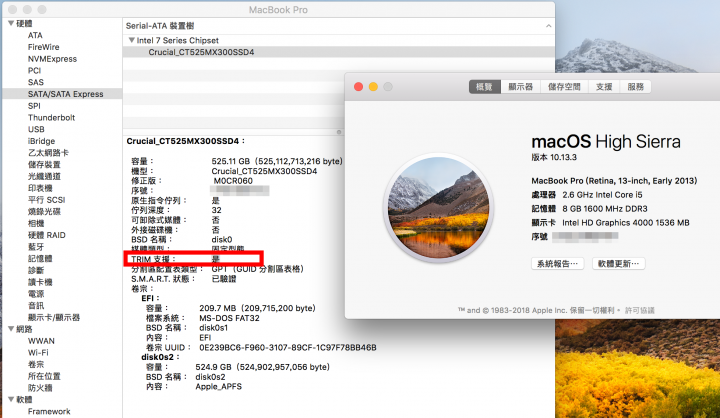Select 卷宗 under network

pos(36,364)
